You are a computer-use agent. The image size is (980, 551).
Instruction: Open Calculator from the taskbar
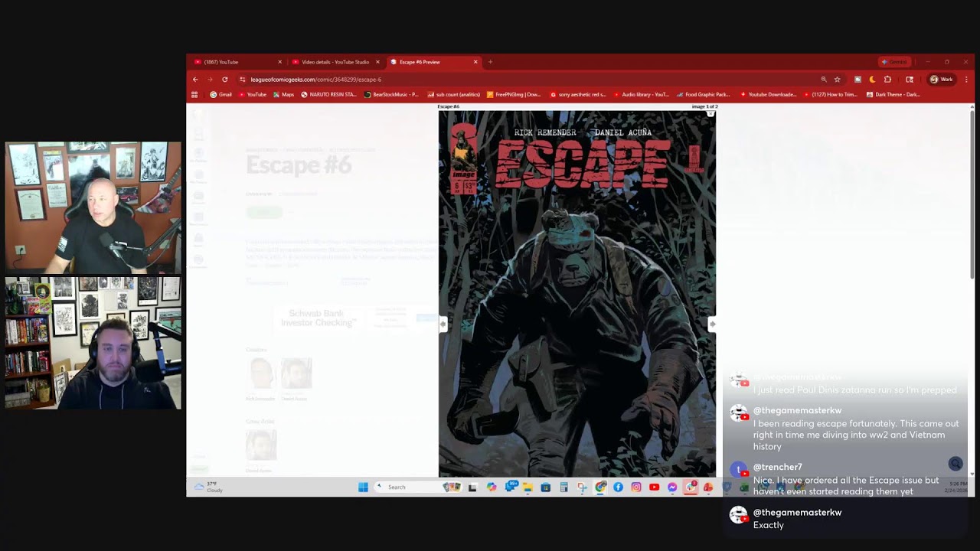[x=563, y=487]
